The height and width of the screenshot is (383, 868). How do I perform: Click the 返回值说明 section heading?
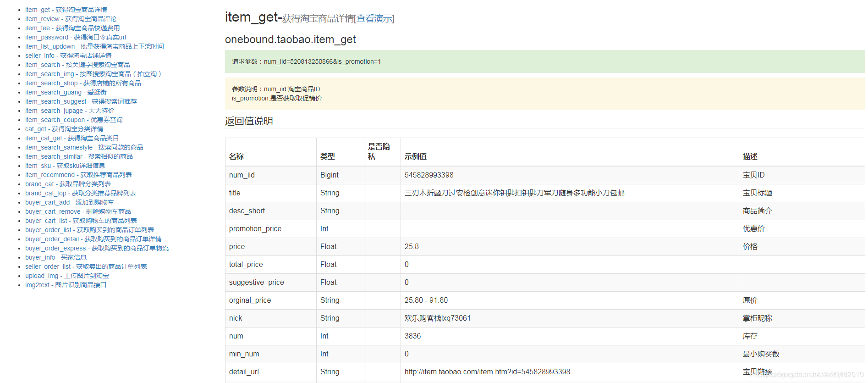click(249, 121)
